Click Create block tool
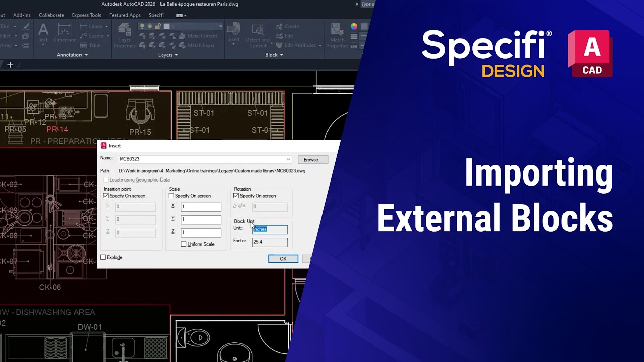 [287, 26]
